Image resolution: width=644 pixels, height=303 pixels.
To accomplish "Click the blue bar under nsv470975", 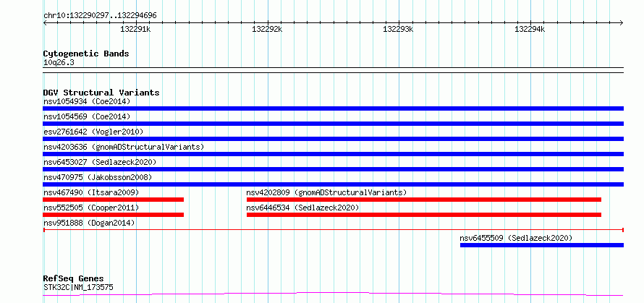I will pos(333,184).
